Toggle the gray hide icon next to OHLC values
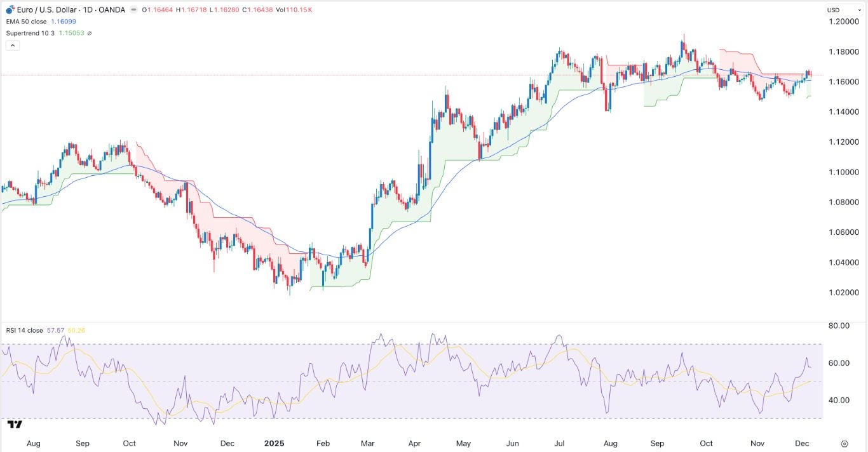The image size is (868, 452). 132,10
